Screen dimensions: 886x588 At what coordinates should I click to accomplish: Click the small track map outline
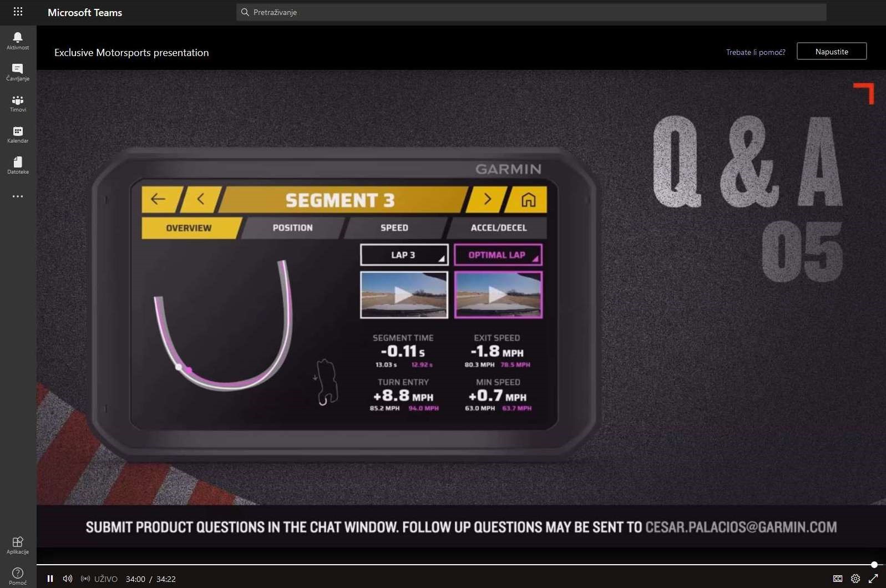tap(326, 382)
